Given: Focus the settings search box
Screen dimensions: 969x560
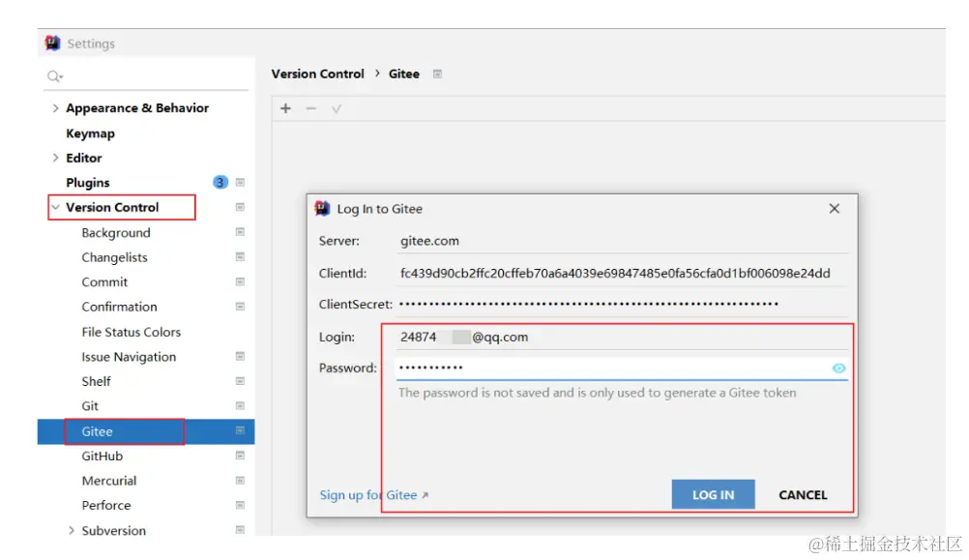Looking at the screenshot, I should point(146,76).
